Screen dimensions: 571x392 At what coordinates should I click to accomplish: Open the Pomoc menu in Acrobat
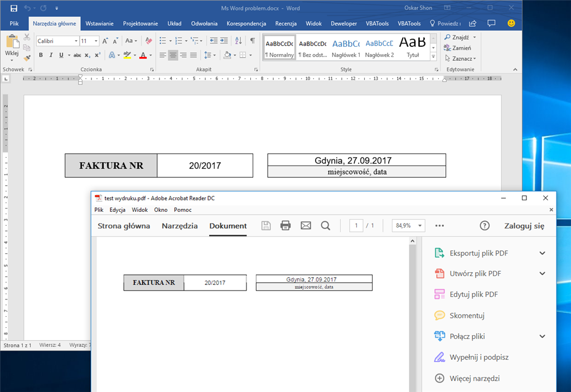click(x=182, y=210)
